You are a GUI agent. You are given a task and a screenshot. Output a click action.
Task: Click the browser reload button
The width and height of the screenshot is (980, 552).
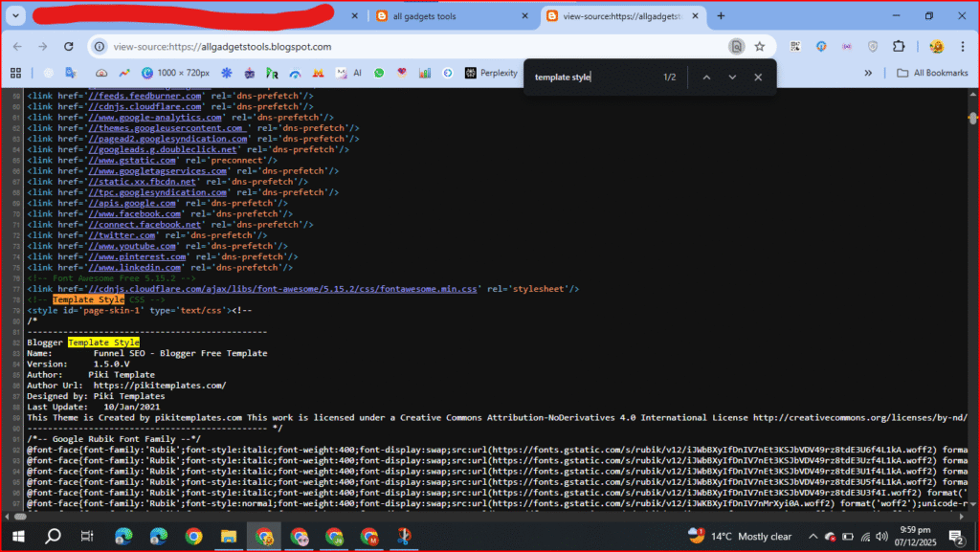[x=71, y=46]
